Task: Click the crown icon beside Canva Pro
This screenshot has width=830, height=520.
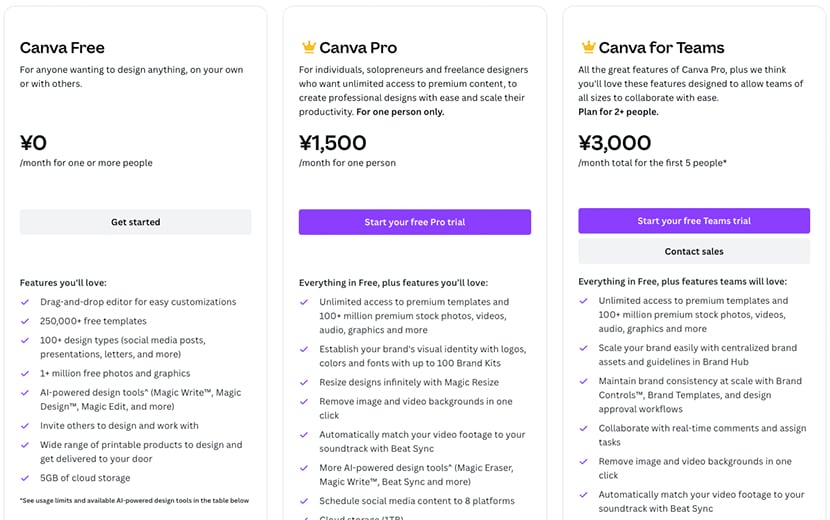Action: point(309,47)
